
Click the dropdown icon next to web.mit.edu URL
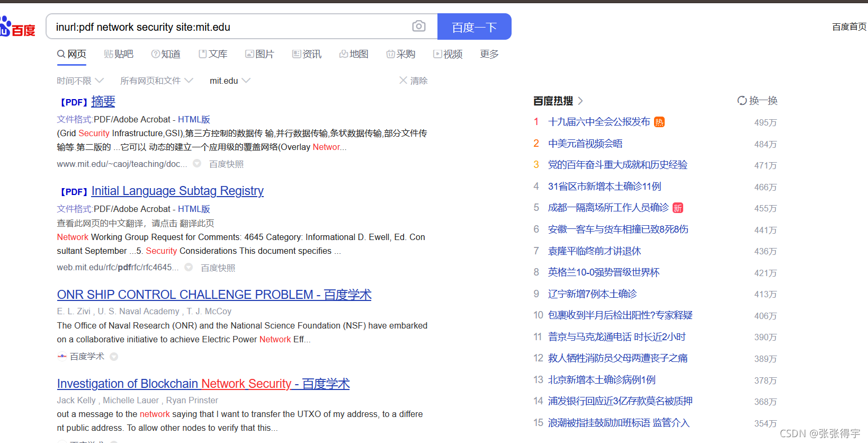click(x=189, y=268)
